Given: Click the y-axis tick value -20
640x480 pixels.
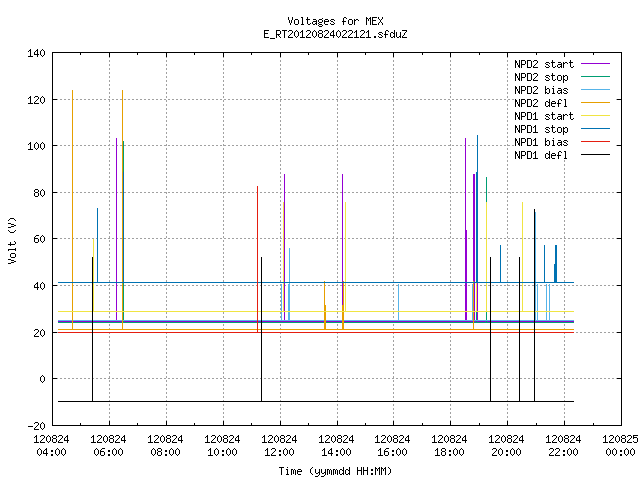Looking at the screenshot, I should (x=36, y=426).
